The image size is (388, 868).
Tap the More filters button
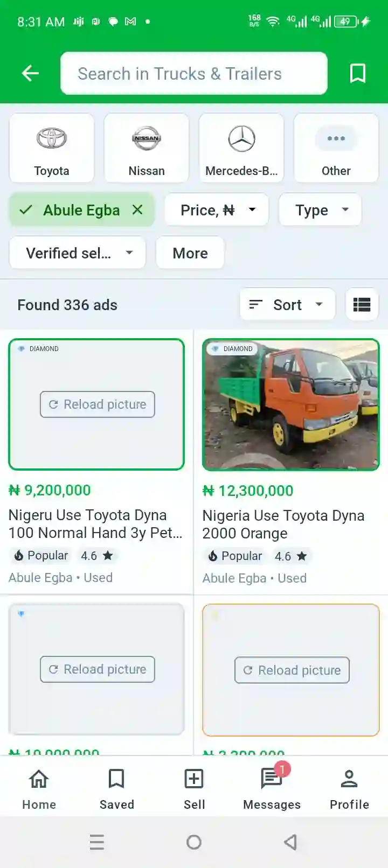pos(190,253)
